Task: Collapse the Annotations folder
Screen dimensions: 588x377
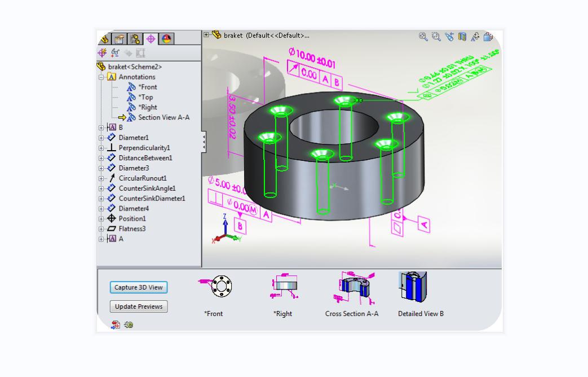Action: [x=101, y=77]
